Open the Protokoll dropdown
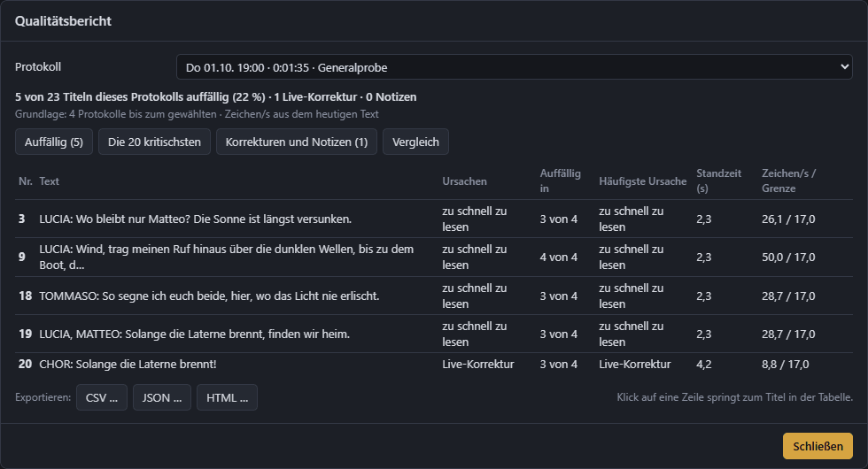 tap(515, 67)
